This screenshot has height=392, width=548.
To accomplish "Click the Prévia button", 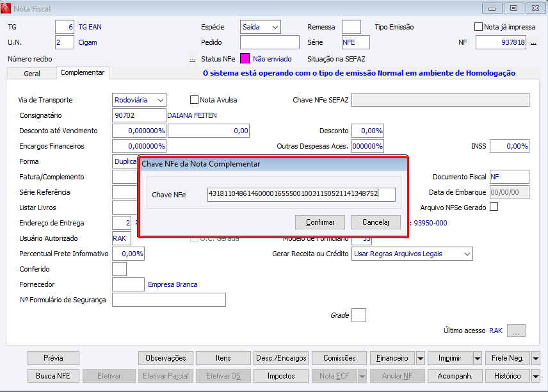I will coord(54,358).
